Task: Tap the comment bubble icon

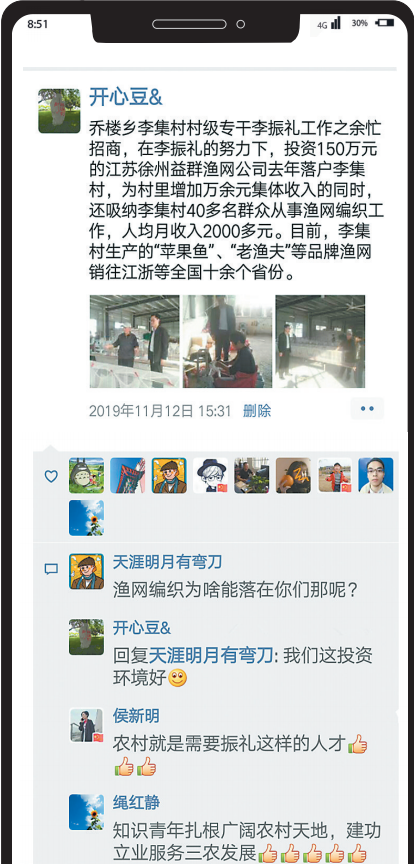Action: 51,569
